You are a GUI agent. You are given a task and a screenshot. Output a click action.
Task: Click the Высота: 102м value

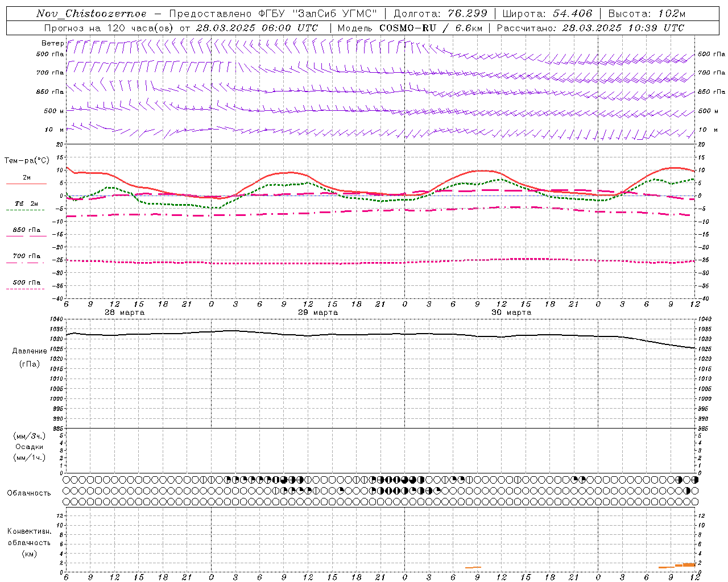pos(647,14)
